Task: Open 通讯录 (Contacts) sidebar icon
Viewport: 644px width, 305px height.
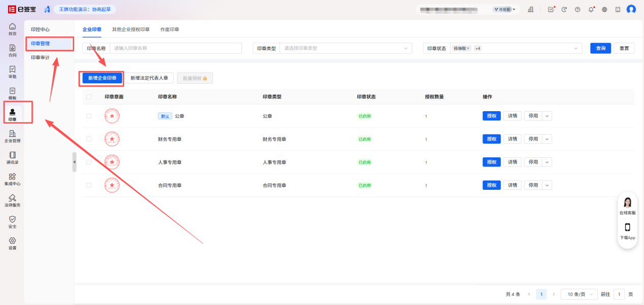Action: 12,157
